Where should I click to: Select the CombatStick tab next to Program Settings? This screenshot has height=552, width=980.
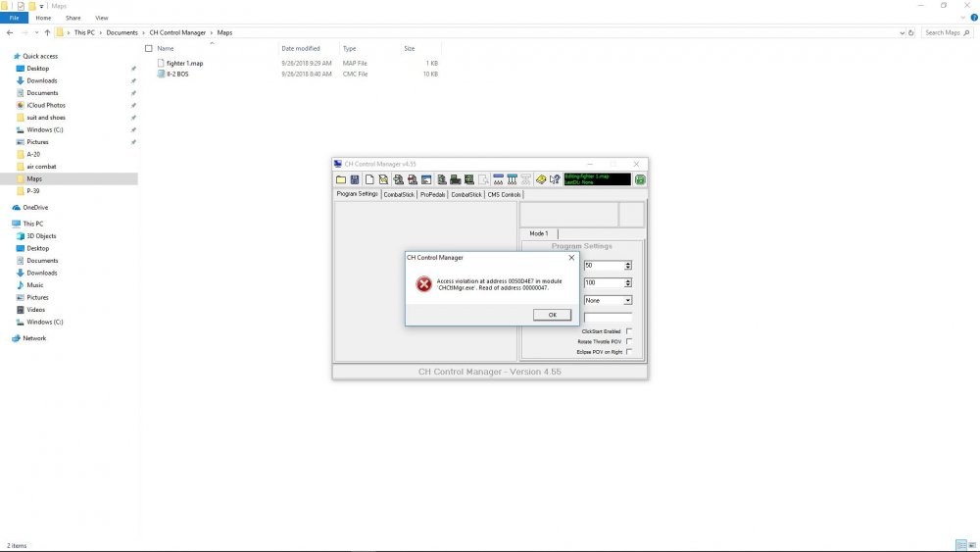pyautogui.click(x=399, y=194)
